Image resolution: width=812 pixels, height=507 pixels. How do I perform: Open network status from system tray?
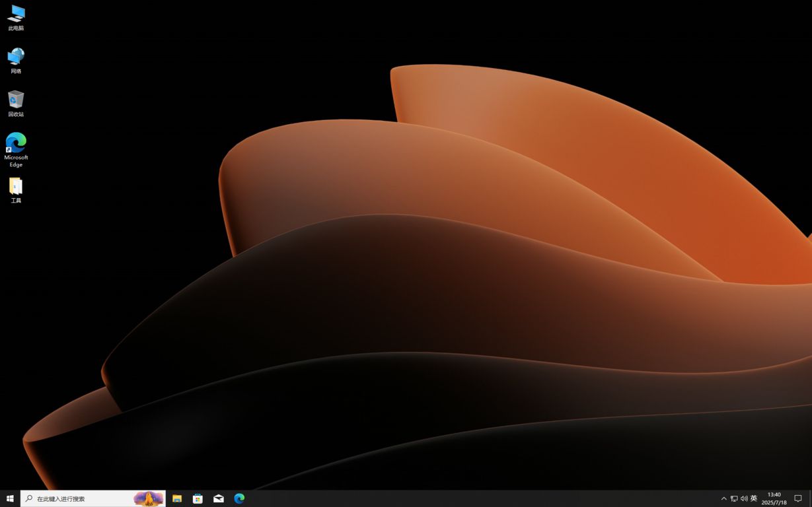click(734, 498)
